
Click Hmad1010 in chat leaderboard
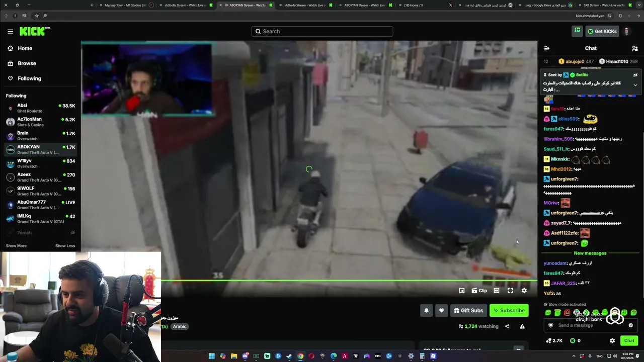617,62
